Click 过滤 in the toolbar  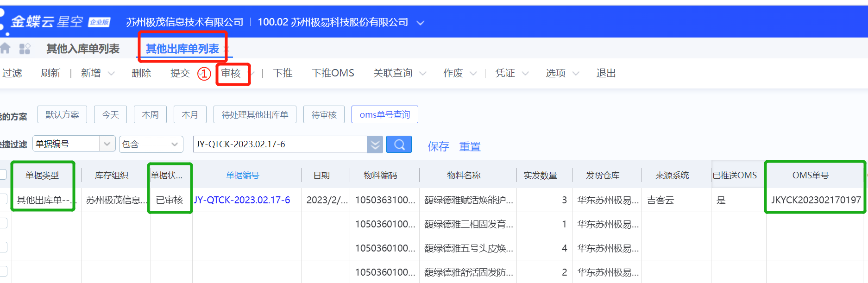[x=12, y=73]
